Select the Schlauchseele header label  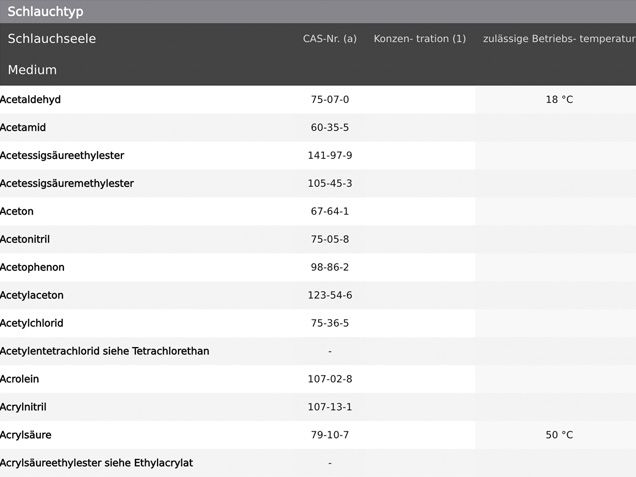[x=52, y=39]
